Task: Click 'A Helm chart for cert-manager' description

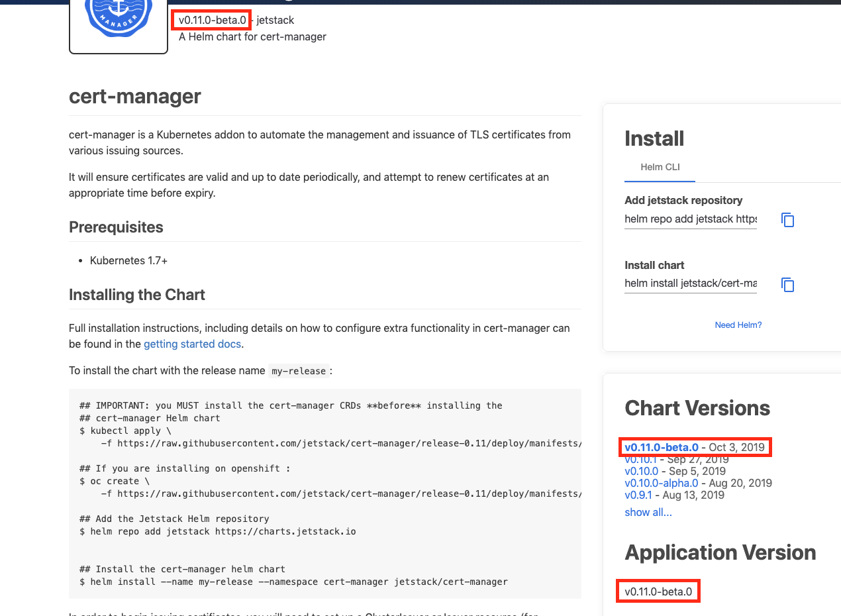Action: pyautogui.click(x=252, y=36)
